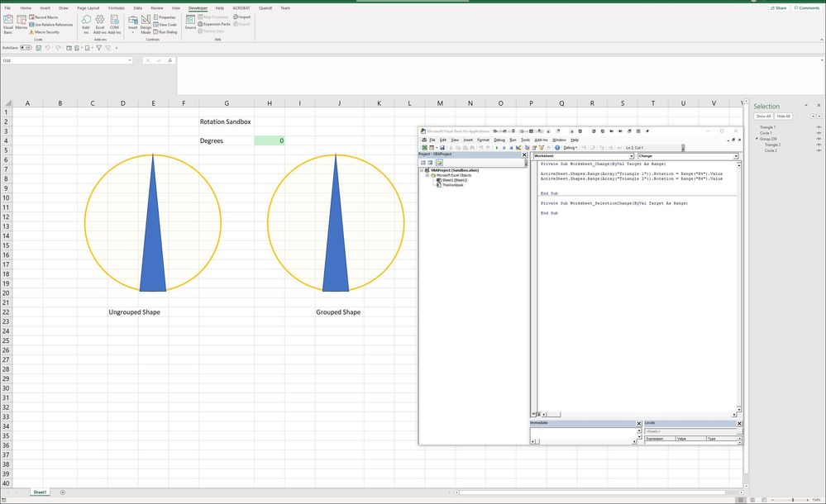
Task: Collapse VBAProject (Sandbox.xlsm) tree node
Action: pos(422,171)
